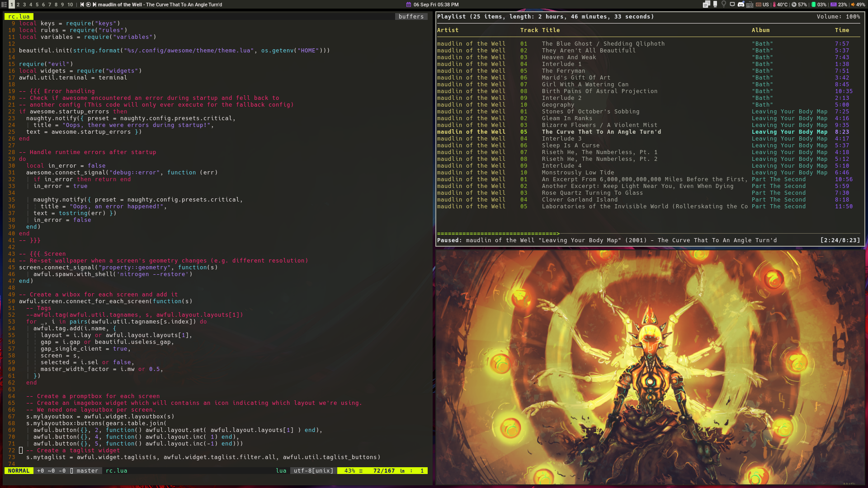This screenshot has width=868, height=488.
Task: Switch to workspace tag 1
Action: (12, 5)
